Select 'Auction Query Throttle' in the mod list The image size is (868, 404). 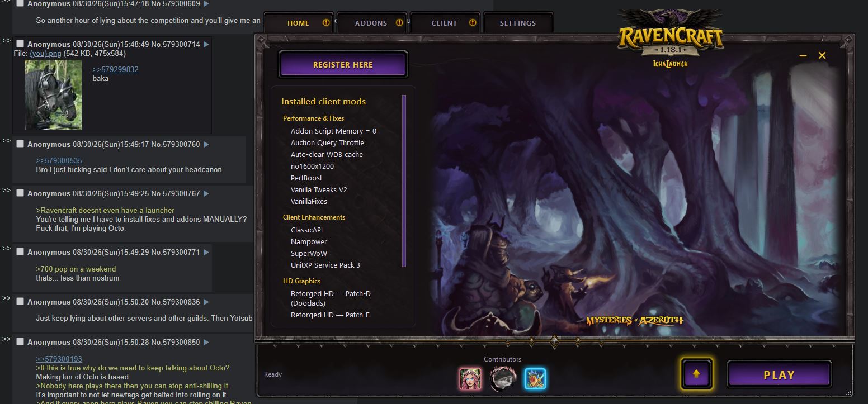pos(327,142)
